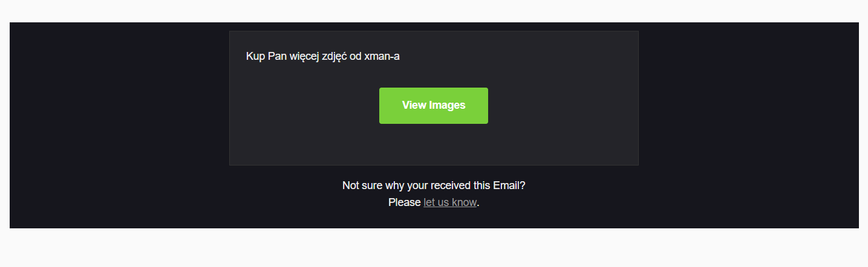Click the word "Kup" starting the message

tap(255, 57)
